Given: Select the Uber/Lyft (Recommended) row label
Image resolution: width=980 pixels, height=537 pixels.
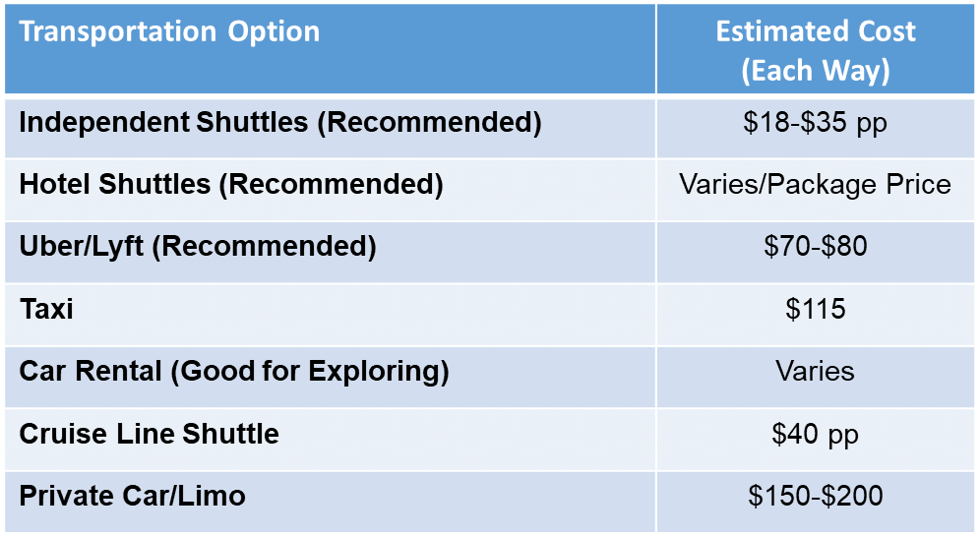Looking at the screenshot, I should pos(198,246).
